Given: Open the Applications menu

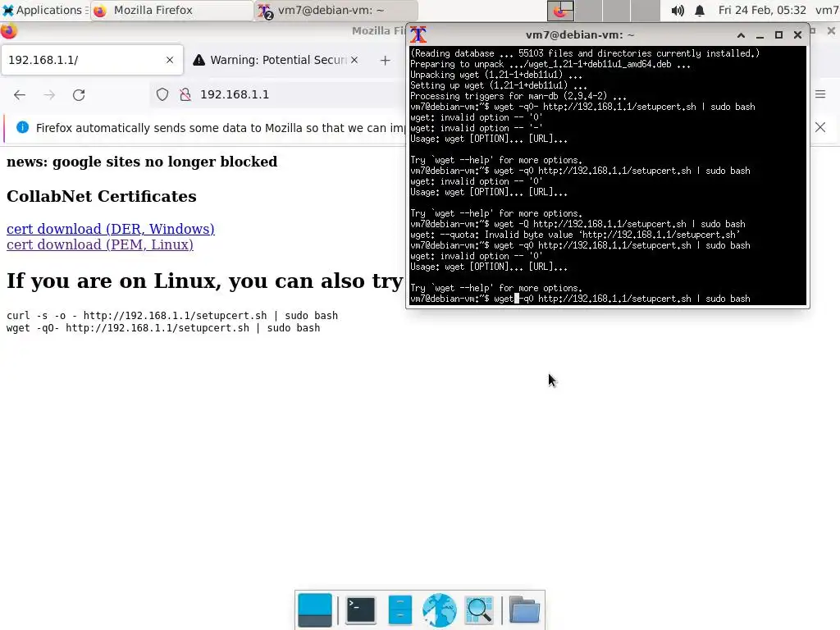Looking at the screenshot, I should [x=44, y=10].
